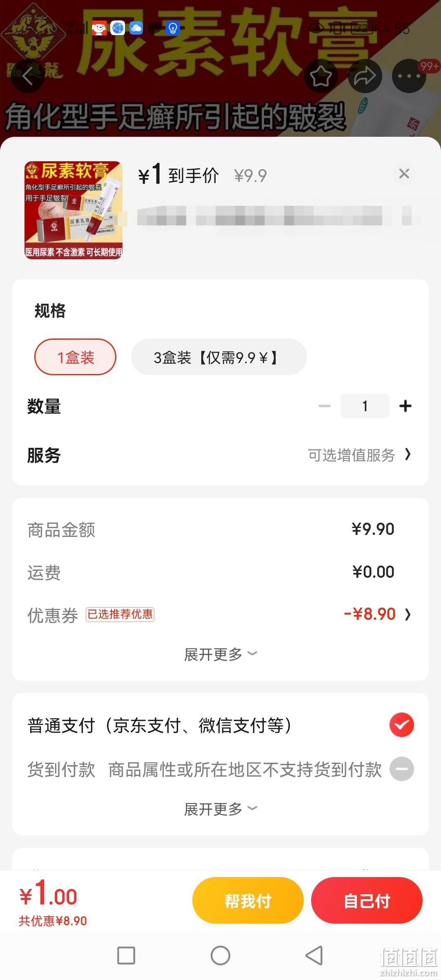Viewport: 441px width, 980px height.
Task: Tap Android home circle button
Action: coord(220,955)
